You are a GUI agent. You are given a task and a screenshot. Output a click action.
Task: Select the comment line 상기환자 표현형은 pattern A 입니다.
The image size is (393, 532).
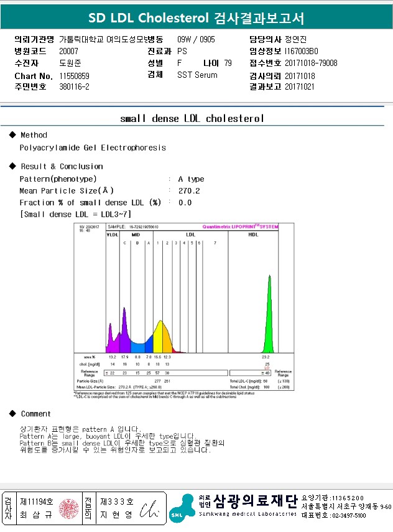(80, 429)
